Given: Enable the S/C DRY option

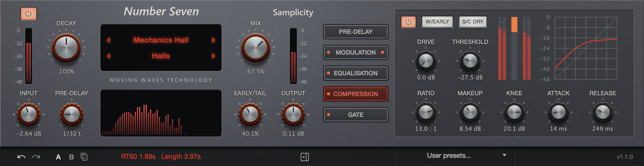Looking at the screenshot, I should 473,22.
